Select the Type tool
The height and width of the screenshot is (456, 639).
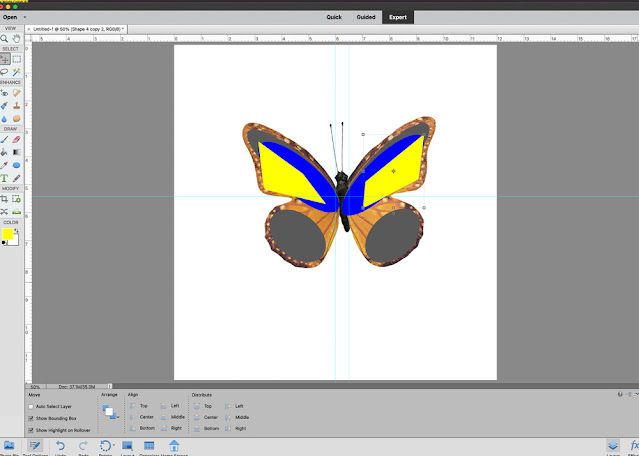(4, 178)
